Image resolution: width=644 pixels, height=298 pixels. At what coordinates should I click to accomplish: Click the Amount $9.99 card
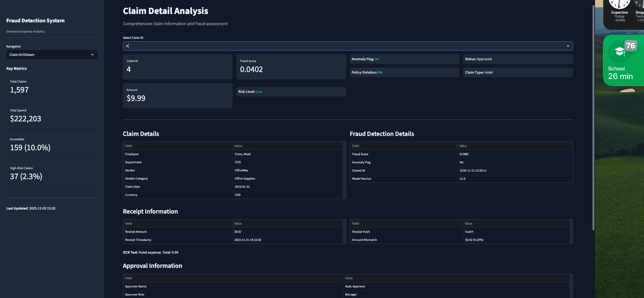pyautogui.click(x=177, y=96)
